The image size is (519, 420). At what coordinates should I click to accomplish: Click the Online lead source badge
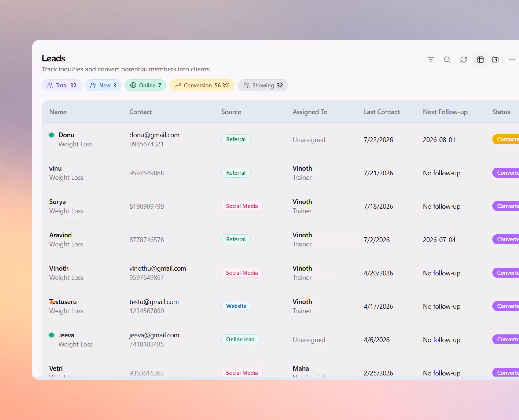240,340
